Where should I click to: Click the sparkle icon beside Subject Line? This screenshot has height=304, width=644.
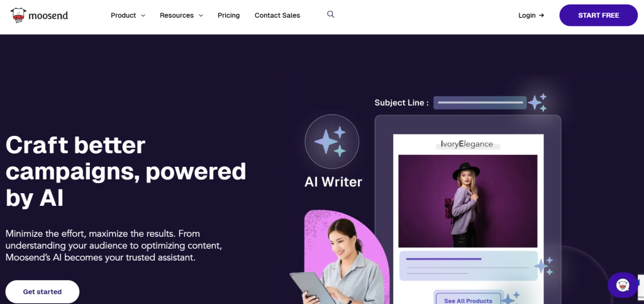pos(537,103)
